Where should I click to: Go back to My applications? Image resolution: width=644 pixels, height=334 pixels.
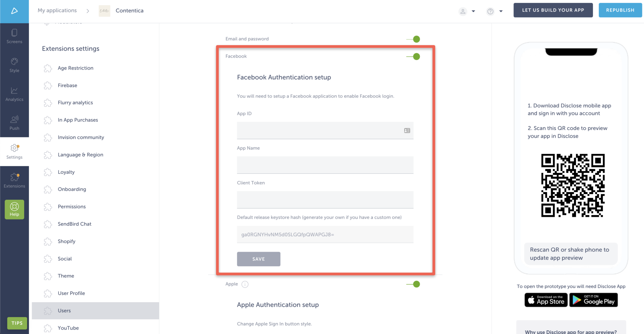pyautogui.click(x=57, y=10)
